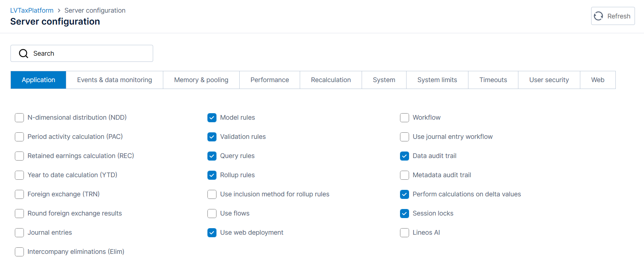644x260 pixels.
Task: Open the User security tab
Action: pyautogui.click(x=549, y=80)
